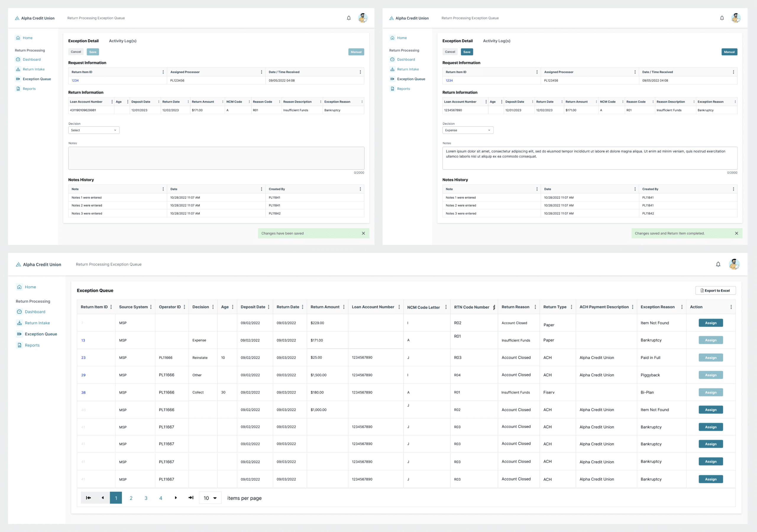Click notification bell in top-left Exception Detail screen
The image size is (757, 532).
point(349,18)
